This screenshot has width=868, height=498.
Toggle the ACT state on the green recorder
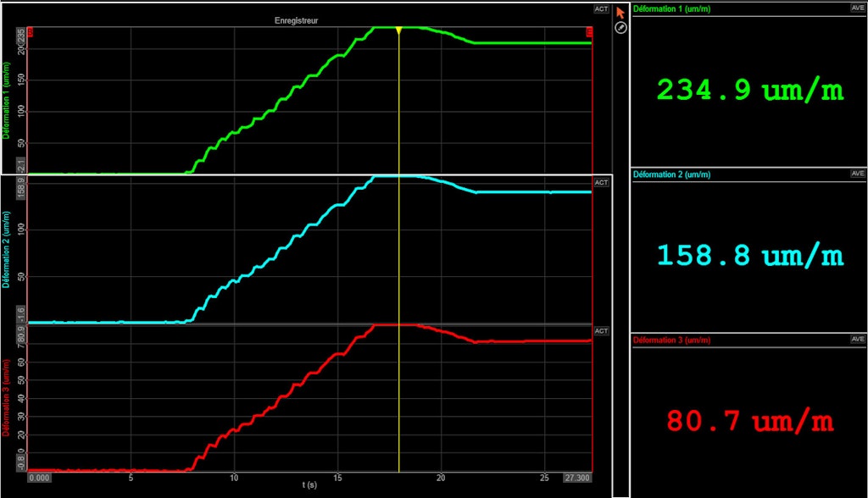tap(600, 8)
